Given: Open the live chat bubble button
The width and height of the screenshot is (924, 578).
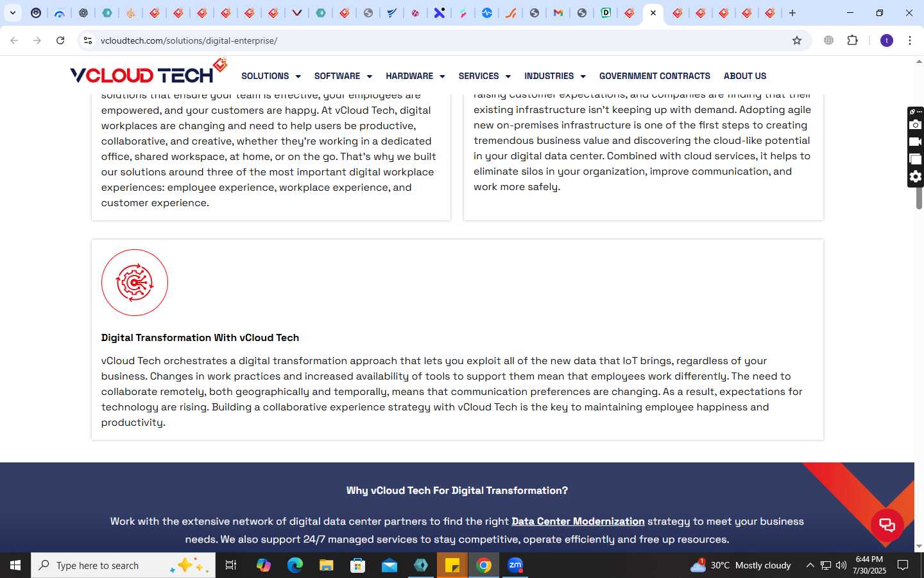Looking at the screenshot, I should click(887, 525).
